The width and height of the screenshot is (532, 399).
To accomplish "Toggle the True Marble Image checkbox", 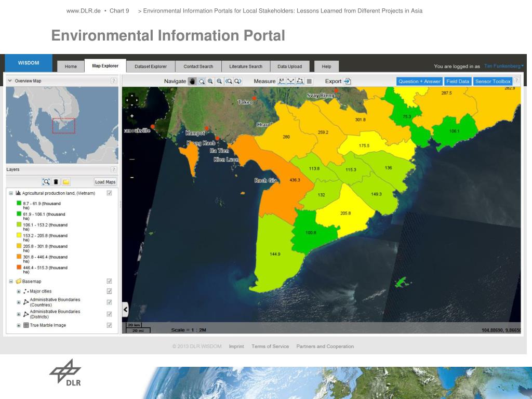I will pos(109,325).
